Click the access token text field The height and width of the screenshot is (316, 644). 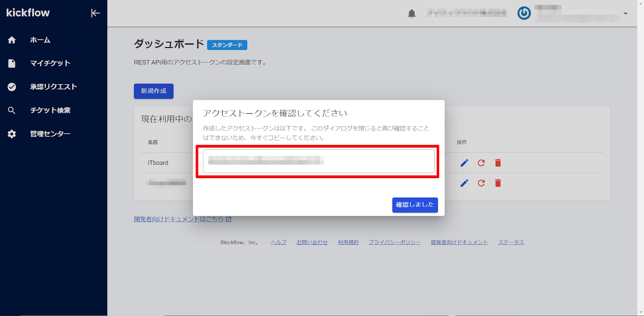(x=318, y=161)
